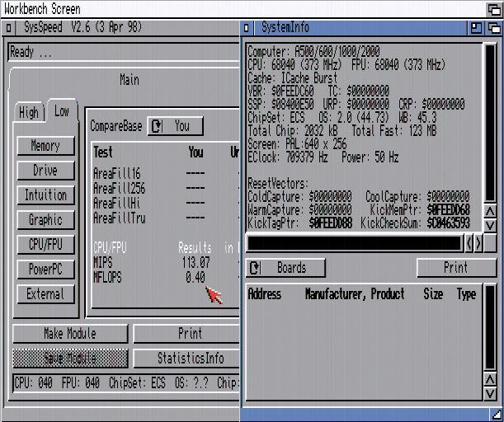Switch to the High tab

(29, 113)
